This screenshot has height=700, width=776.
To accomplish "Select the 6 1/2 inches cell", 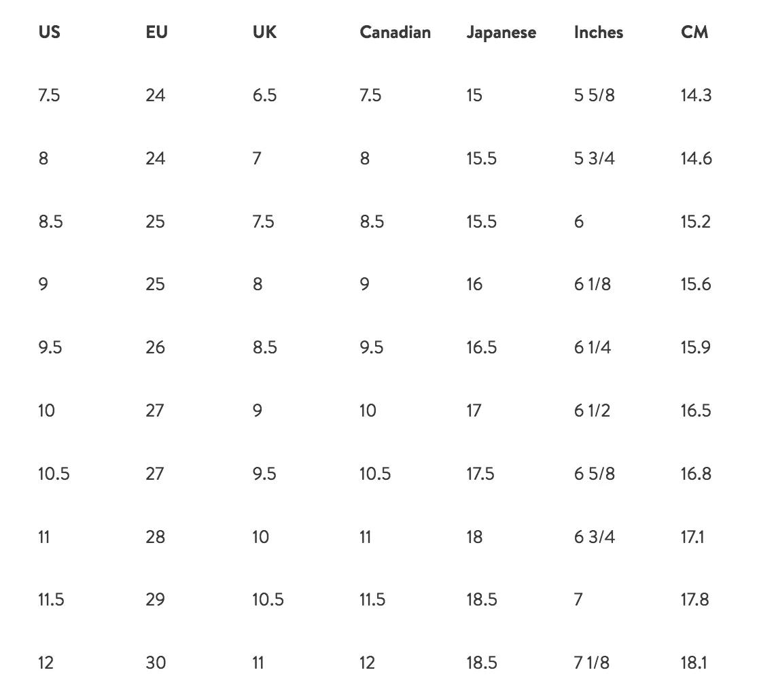I will click(x=592, y=410).
